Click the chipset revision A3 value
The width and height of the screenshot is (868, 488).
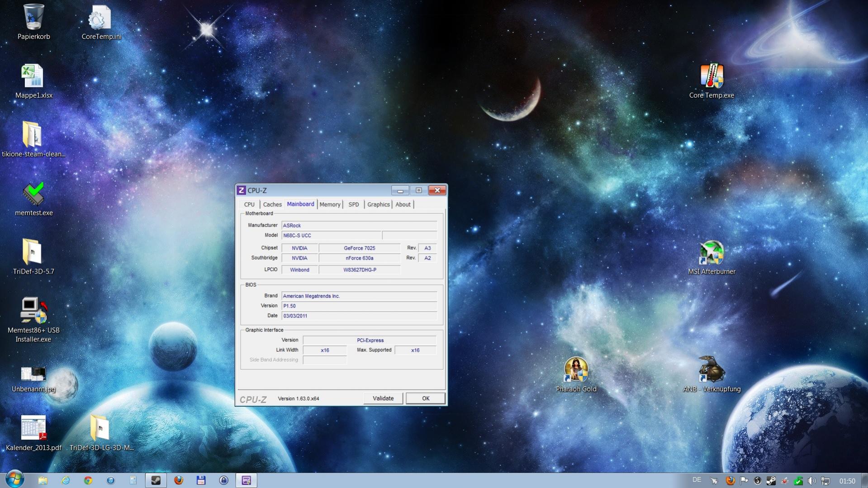[x=427, y=248]
